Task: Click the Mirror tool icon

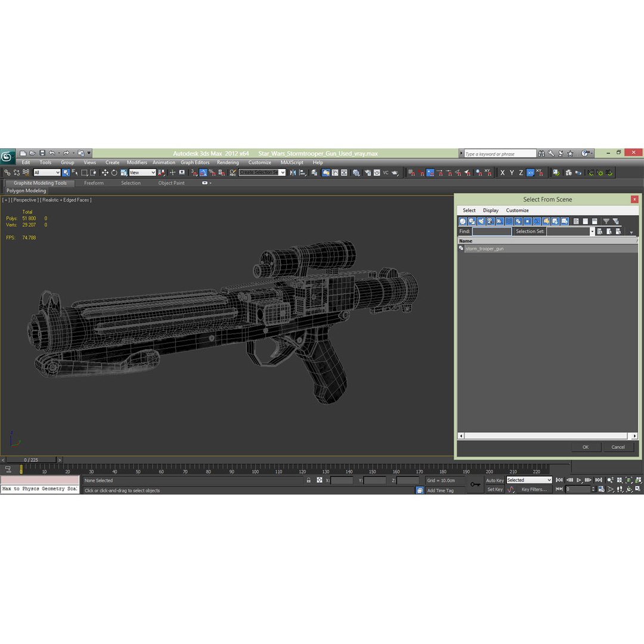Action: (293, 172)
